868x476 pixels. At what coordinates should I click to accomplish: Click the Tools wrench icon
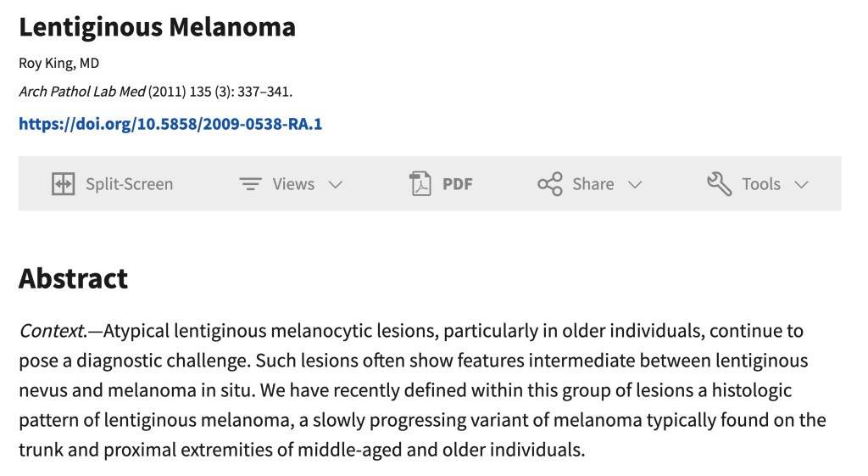pos(719,184)
